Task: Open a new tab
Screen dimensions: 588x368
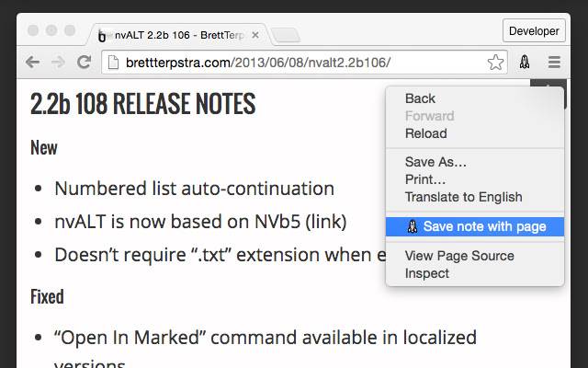Action: [286, 36]
